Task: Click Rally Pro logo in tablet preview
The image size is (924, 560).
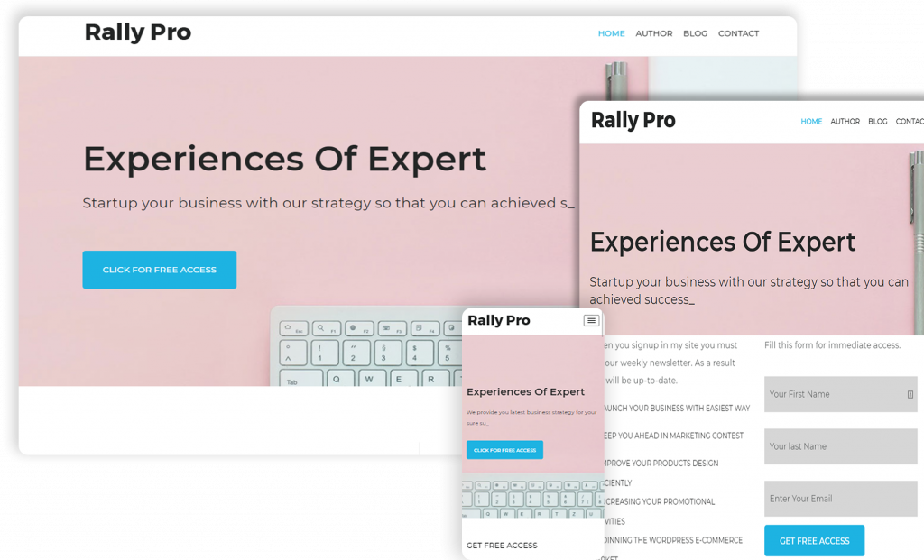Action: click(x=633, y=120)
